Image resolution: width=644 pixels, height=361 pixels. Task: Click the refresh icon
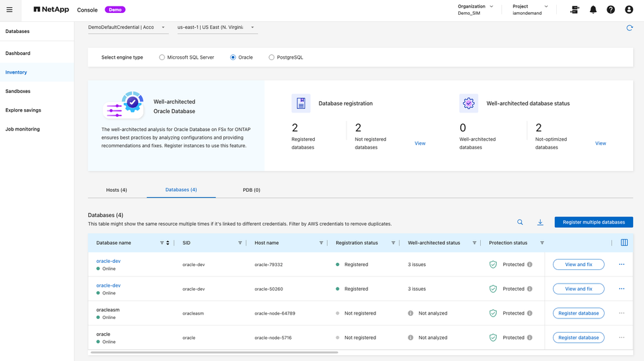tap(629, 28)
